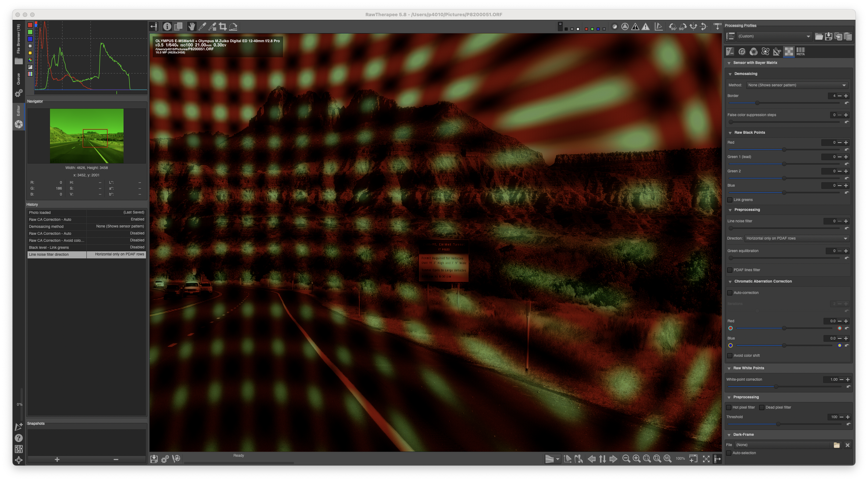Adjust the White-point correction slider

776,387
